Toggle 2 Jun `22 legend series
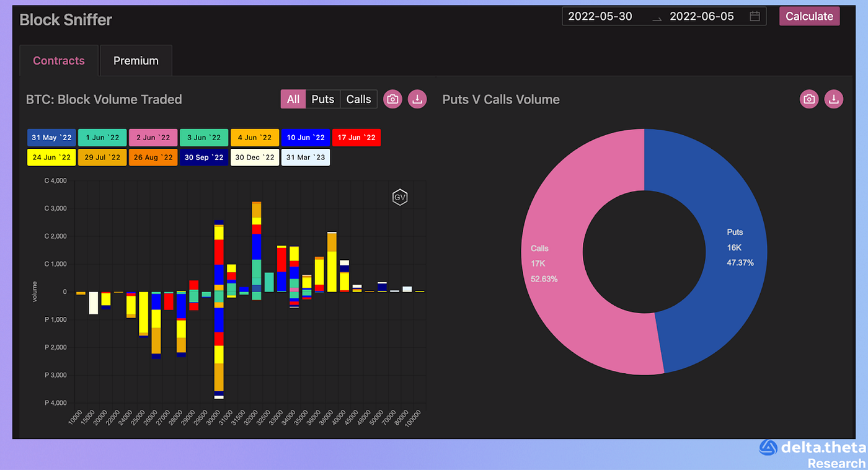The image size is (868, 470). [x=153, y=138]
